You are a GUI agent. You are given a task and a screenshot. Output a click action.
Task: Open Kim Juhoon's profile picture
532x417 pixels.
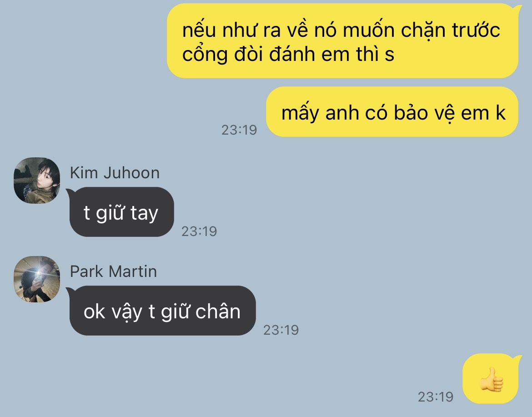[37, 181]
